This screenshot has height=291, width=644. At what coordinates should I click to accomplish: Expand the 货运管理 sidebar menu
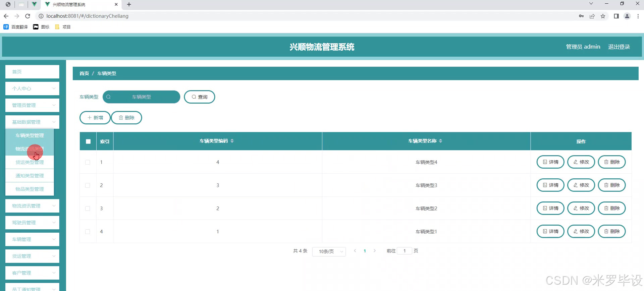[32, 256]
